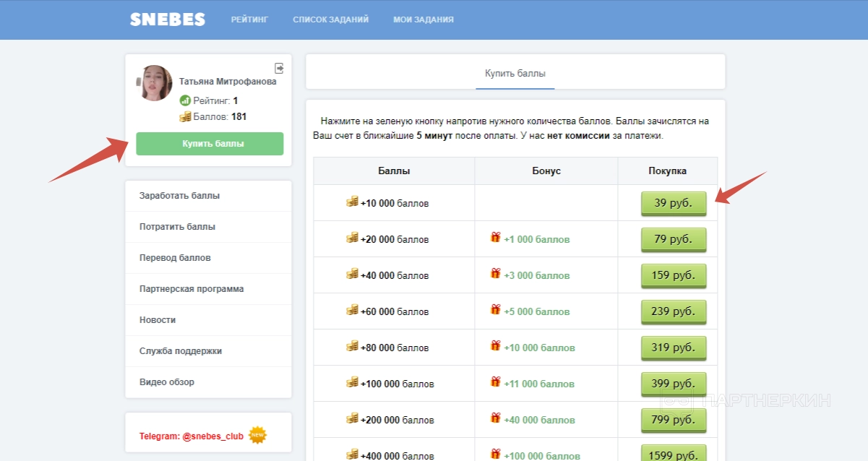Click gift icon beside +40 000 баллов bonus
Screen dimensions: 868x461
[496, 418]
